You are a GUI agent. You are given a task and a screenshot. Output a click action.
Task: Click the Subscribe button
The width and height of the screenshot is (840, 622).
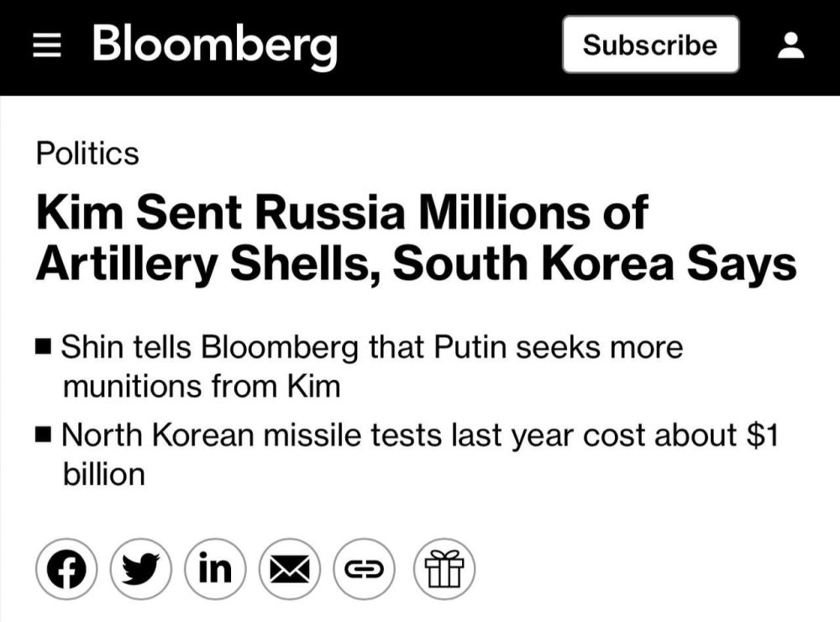click(x=650, y=45)
